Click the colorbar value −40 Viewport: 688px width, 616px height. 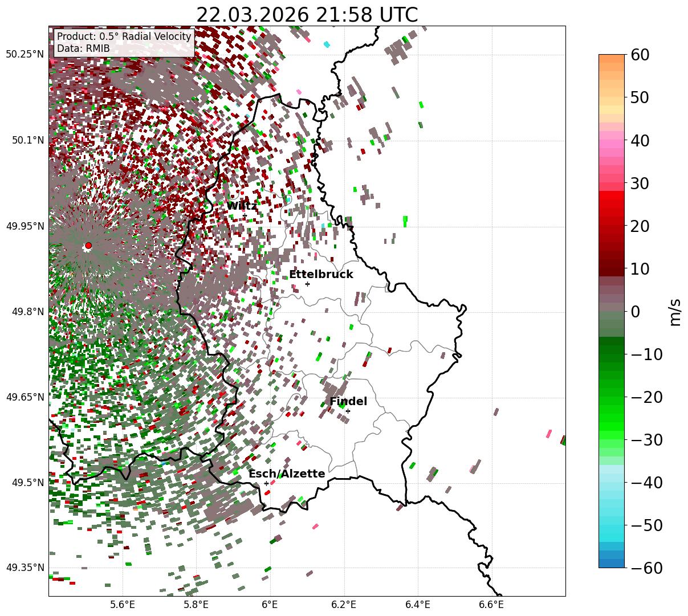point(646,483)
